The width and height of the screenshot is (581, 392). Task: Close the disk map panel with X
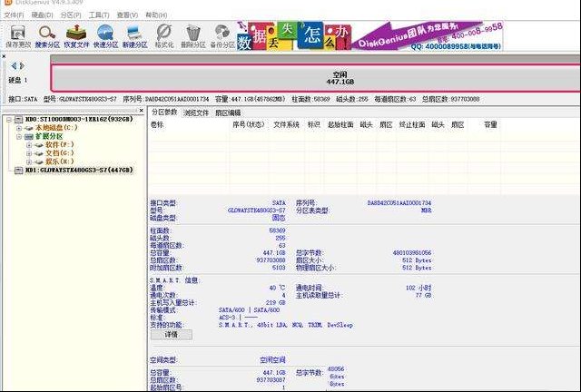click(4, 56)
